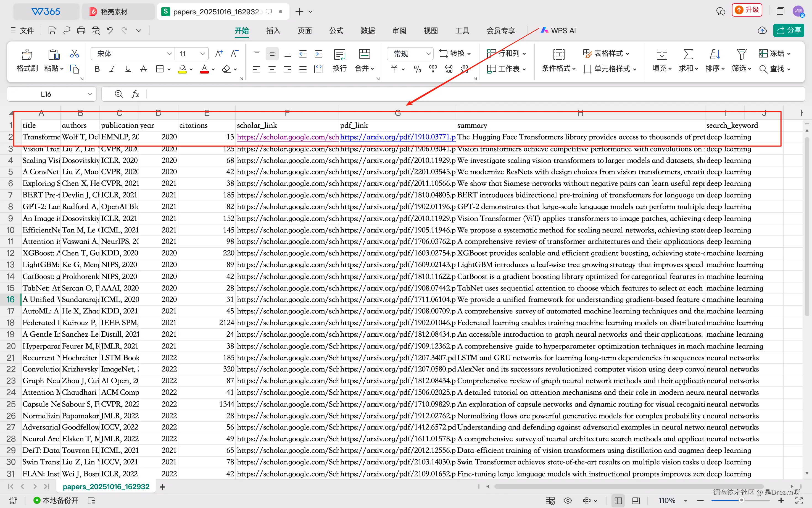Click the increase font size icon
Viewport: 812px width, 508px height.
click(x=219, y=54)
